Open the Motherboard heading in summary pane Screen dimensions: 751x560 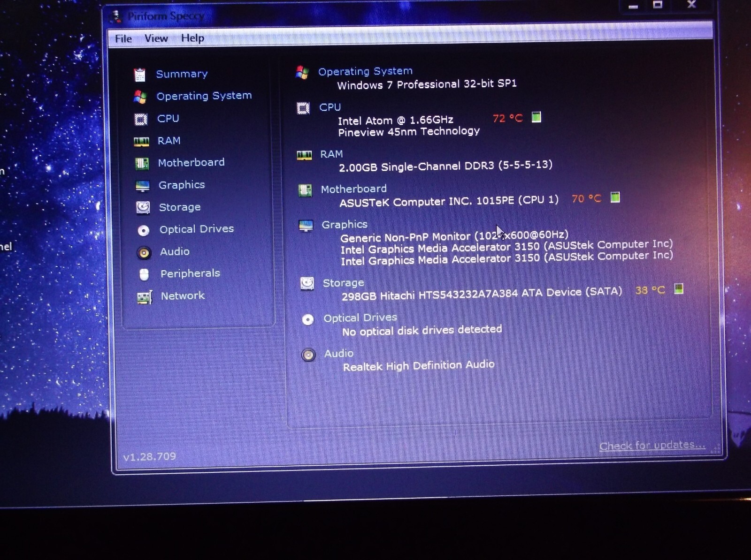click(x=353, y=189)
